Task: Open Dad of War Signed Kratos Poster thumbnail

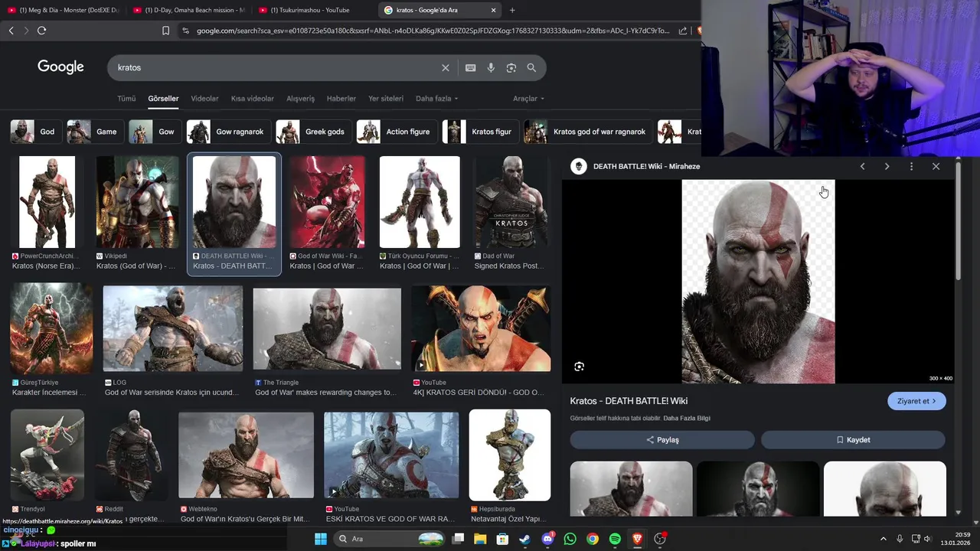Action: [x=511, y=202]
